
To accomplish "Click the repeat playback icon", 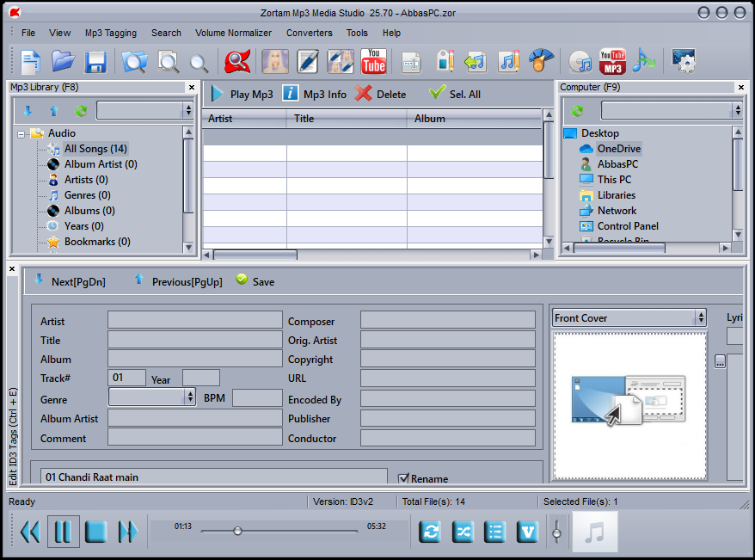I will point(430,532).
